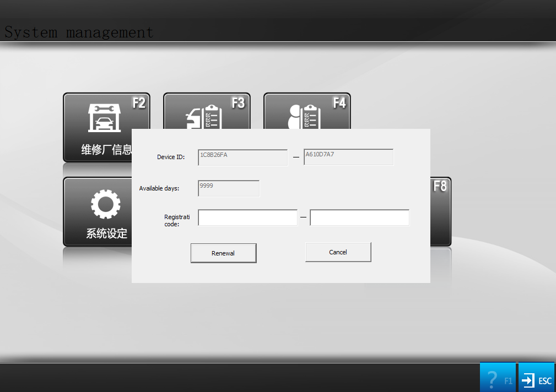
Task: Focus the second Registration code input box
Action: tap(359, 217)
